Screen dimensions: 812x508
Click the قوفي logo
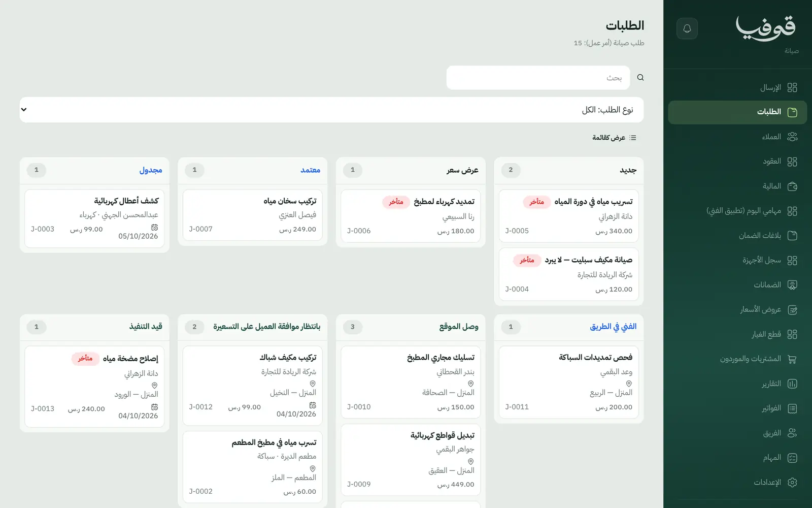tap(766, 28)
